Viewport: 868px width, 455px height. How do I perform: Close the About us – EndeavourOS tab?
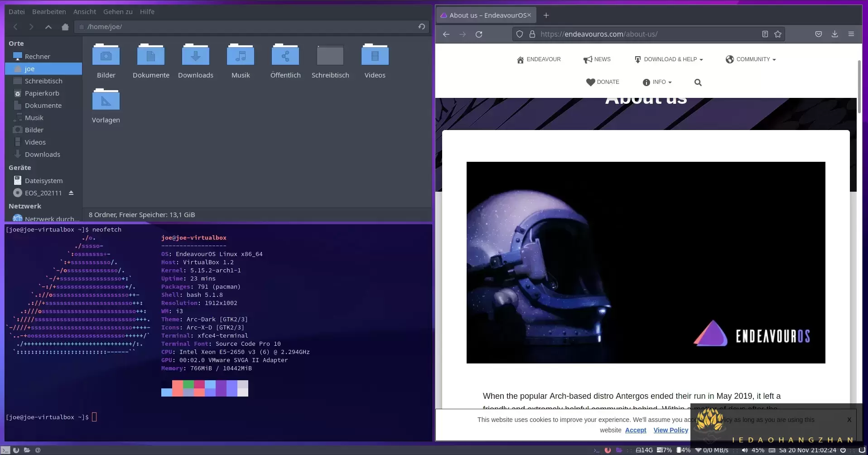tap(529, 15)
